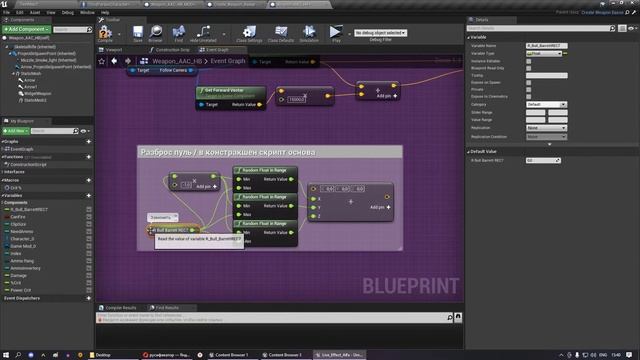Click the search icon in My Blueprint

click(x=76, y=131)
